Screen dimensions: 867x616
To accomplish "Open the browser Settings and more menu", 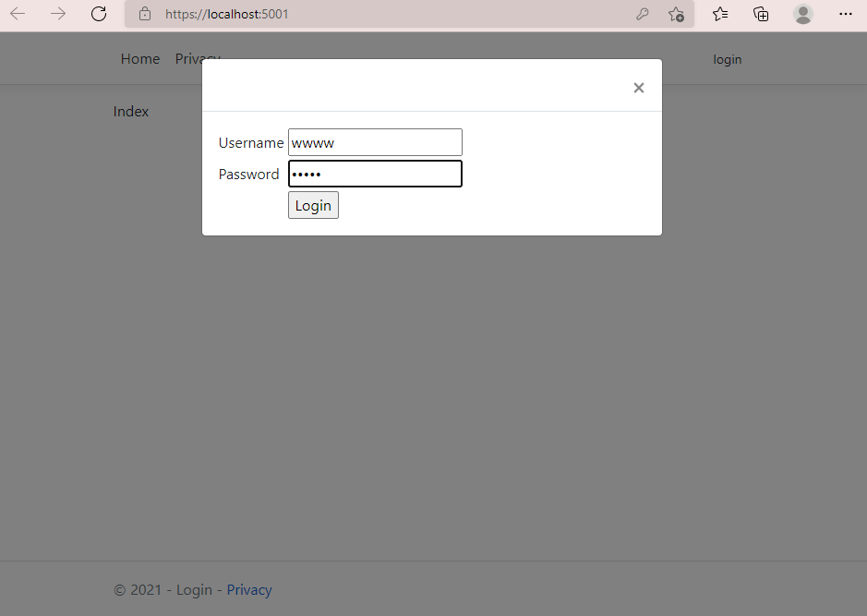I will pos(846,14).
